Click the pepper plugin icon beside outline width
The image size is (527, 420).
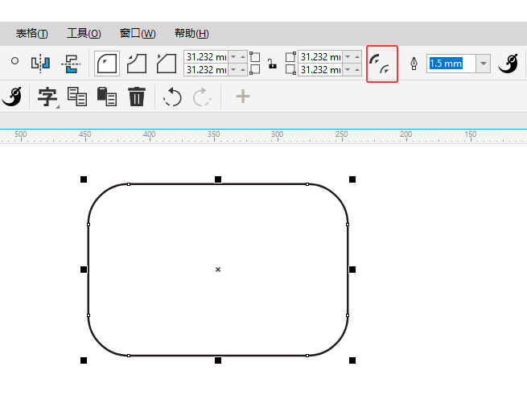coord(508,64)
